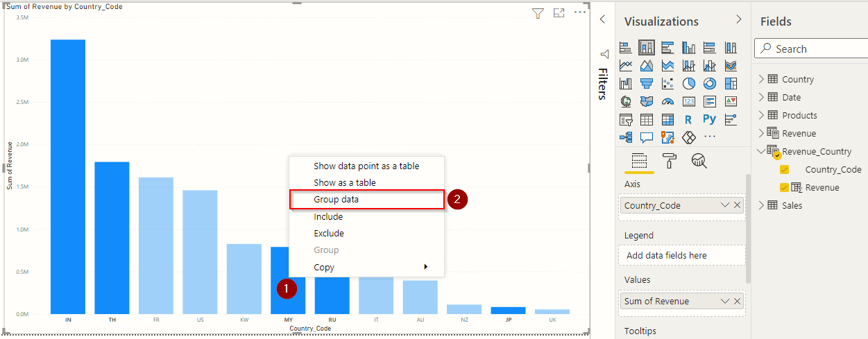Select Group data from context menu
This screenshot has height=339, width=868.
click(366, 200)
